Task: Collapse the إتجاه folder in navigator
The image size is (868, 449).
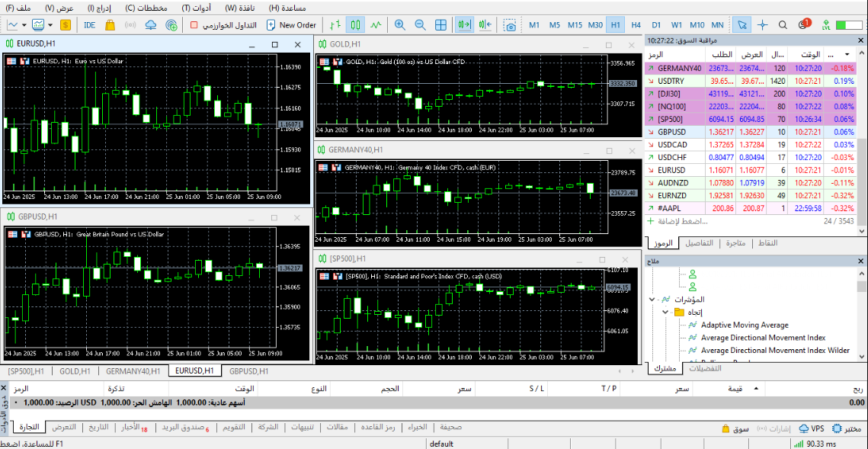Action: [x=665, y=313]
